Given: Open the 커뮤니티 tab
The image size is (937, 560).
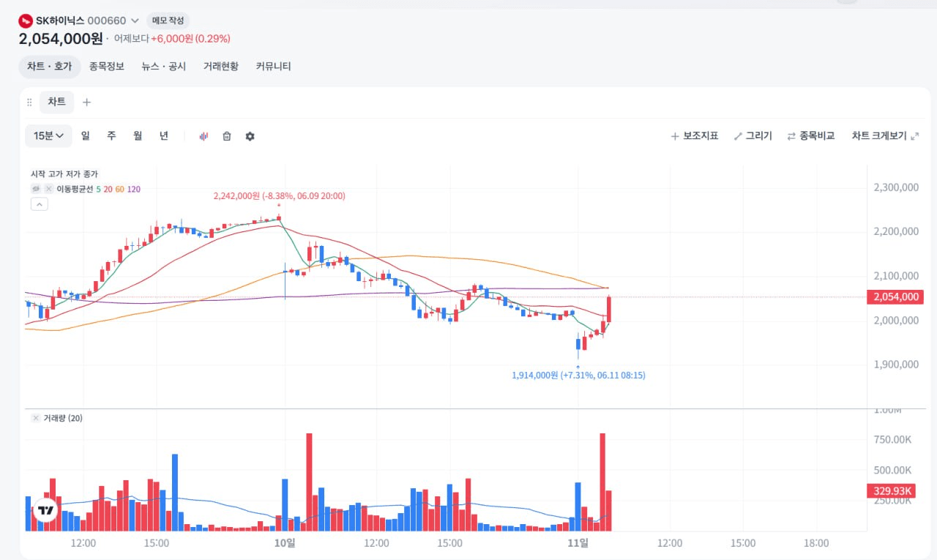Looking at the screenshot, I should pos(274,66).
